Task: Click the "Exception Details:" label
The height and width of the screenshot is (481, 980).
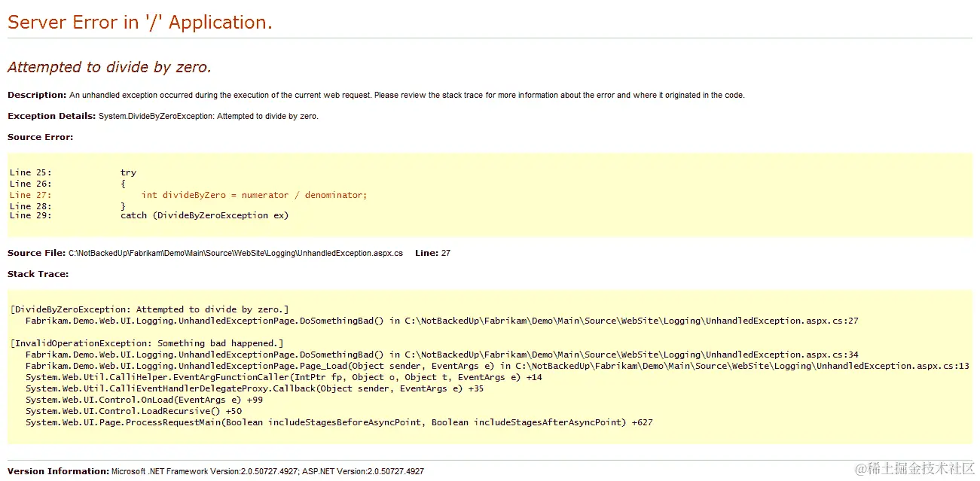Action: (52, 116)
